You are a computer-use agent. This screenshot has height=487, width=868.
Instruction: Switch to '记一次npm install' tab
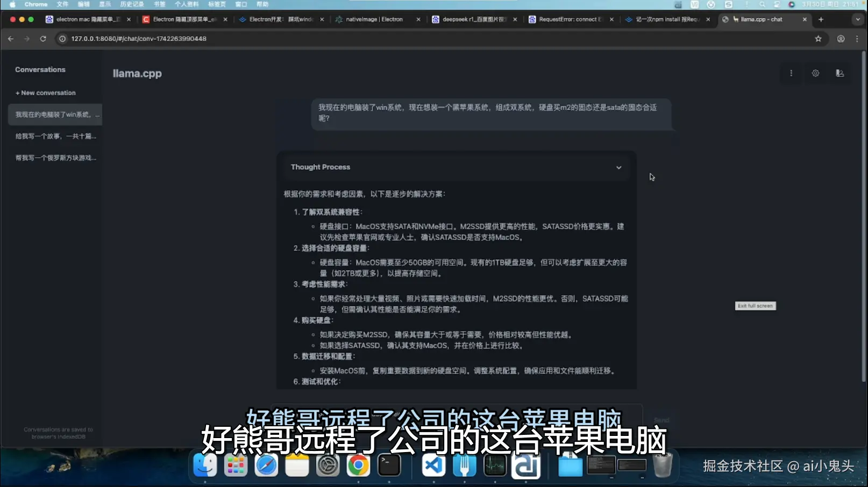coord(667,19)
